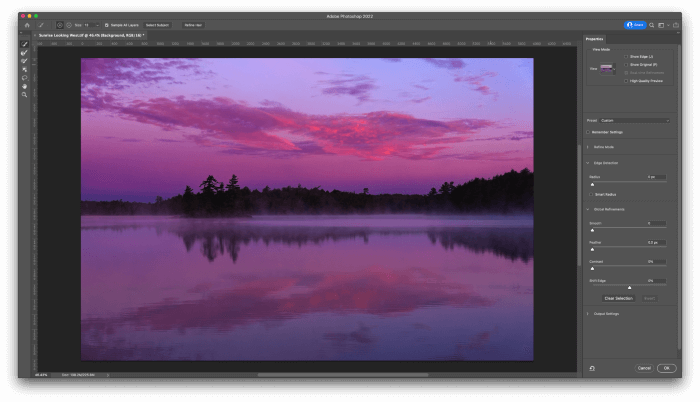Select the Refine Edge Brush tool
This screenshot has height=402, width=700.
coord(24,52)
